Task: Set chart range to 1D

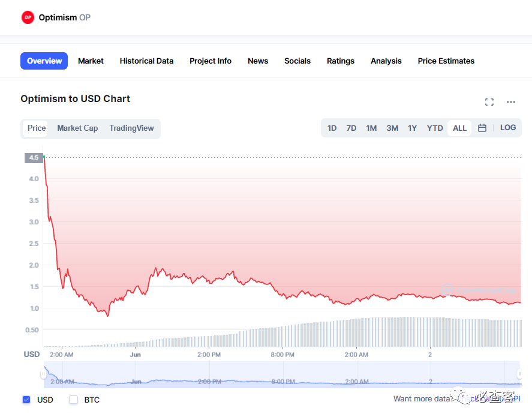Action: point(332,128)
